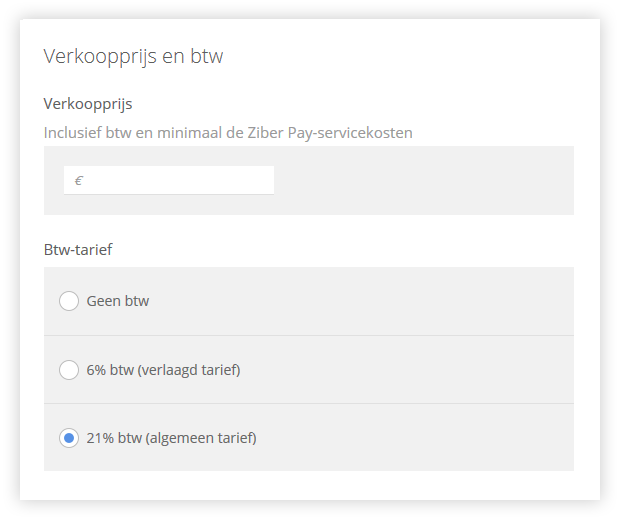Click the Verkoopprijs euro input field
The width and height of the screenshot is (620, 520).
pyautogui.click(x=169, y=180)
